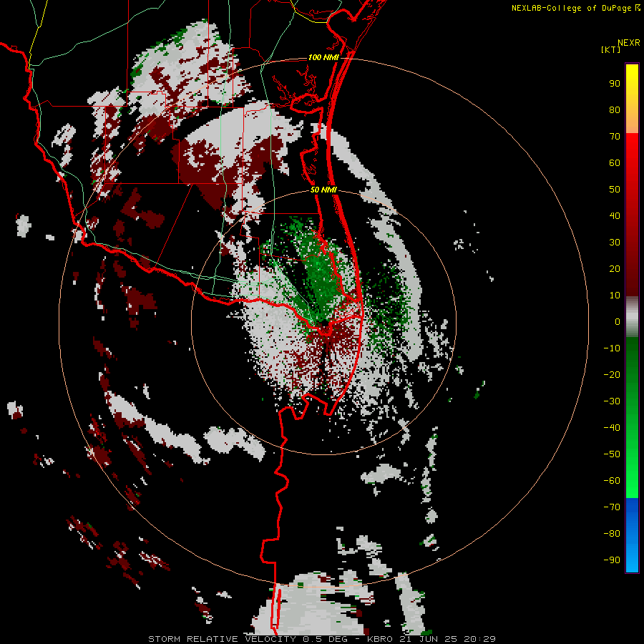This screenshot has width=644, height=644.
Task: Click the 60 value on the velocity scale
Action: point(615,162)
